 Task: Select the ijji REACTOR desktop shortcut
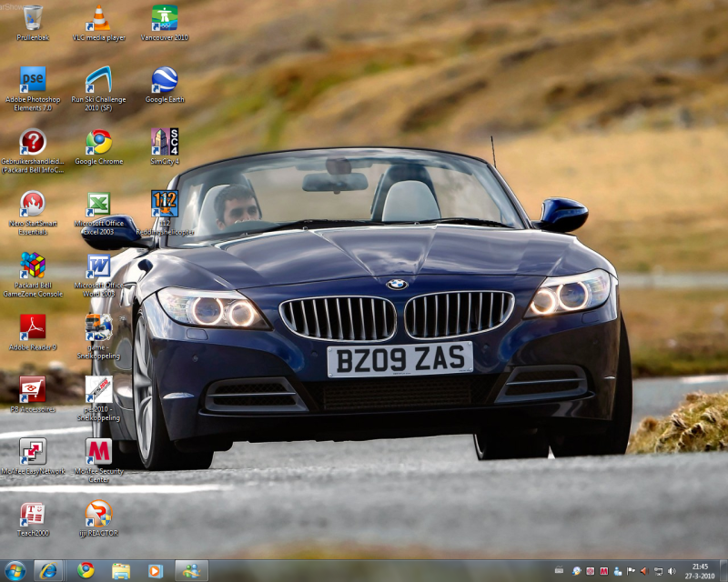[x=98, y=518]
